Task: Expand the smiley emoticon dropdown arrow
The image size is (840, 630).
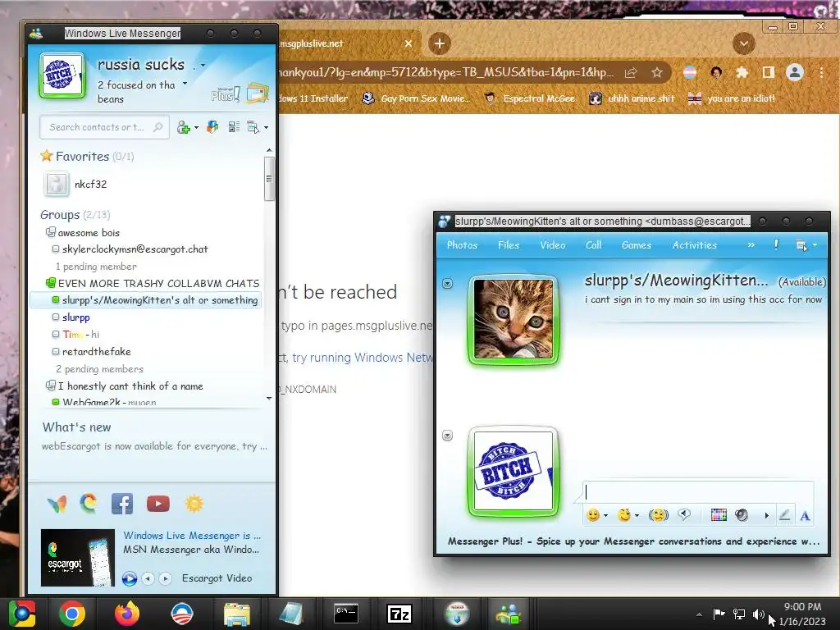Action: [x=605, y=515]
